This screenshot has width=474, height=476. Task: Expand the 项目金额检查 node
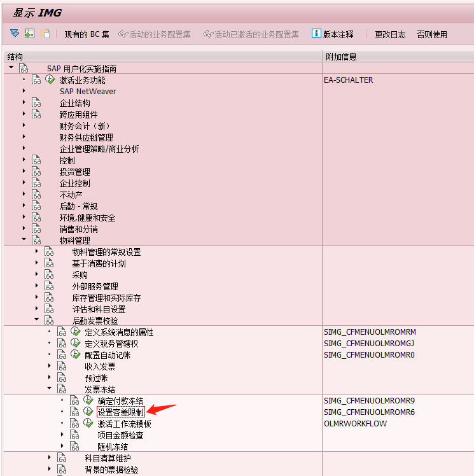click(62, 435)
